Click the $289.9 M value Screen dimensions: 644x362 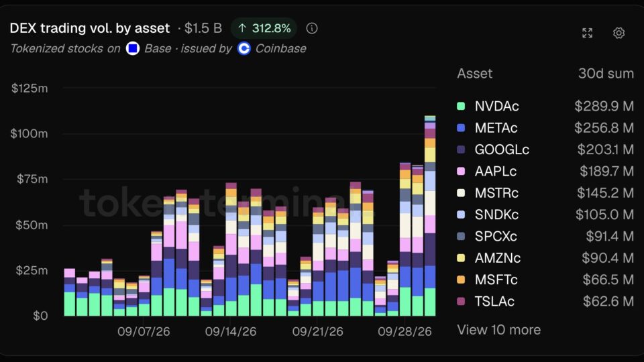point(604,107)
